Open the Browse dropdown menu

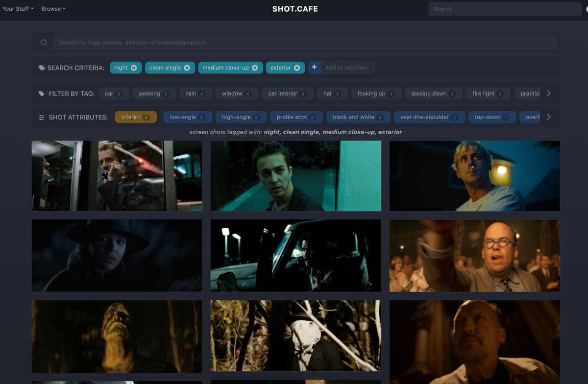[x=53, y=9]
